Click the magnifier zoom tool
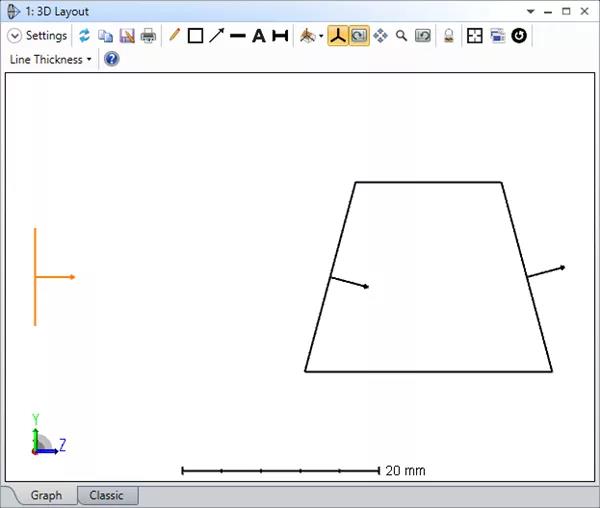 tap(401, 36)
